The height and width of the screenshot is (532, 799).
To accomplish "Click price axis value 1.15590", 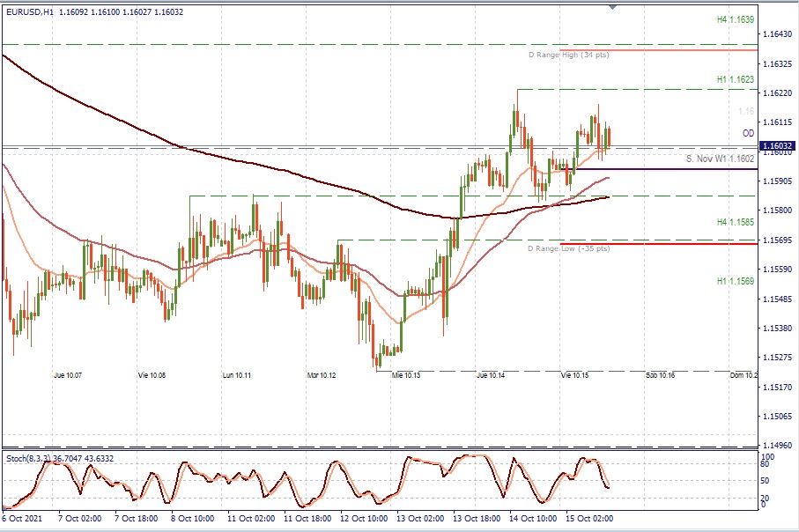I will pos(778,269).
